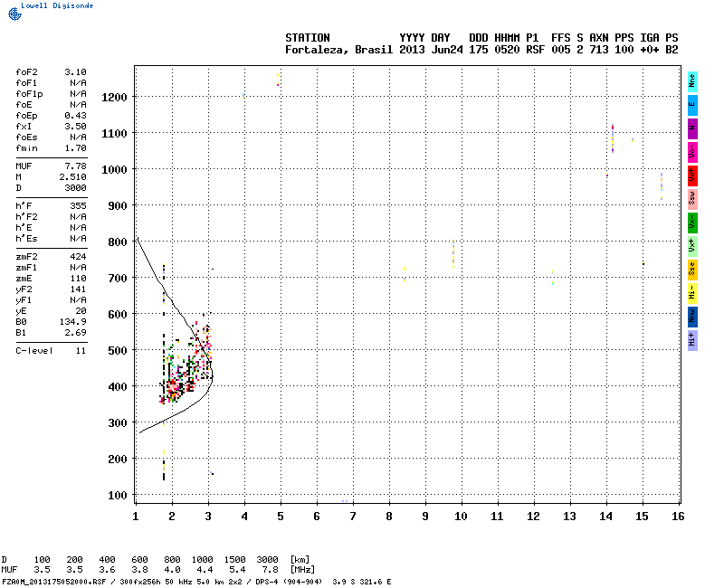Click the foEp value 0.43

click(x=75, y=116)
